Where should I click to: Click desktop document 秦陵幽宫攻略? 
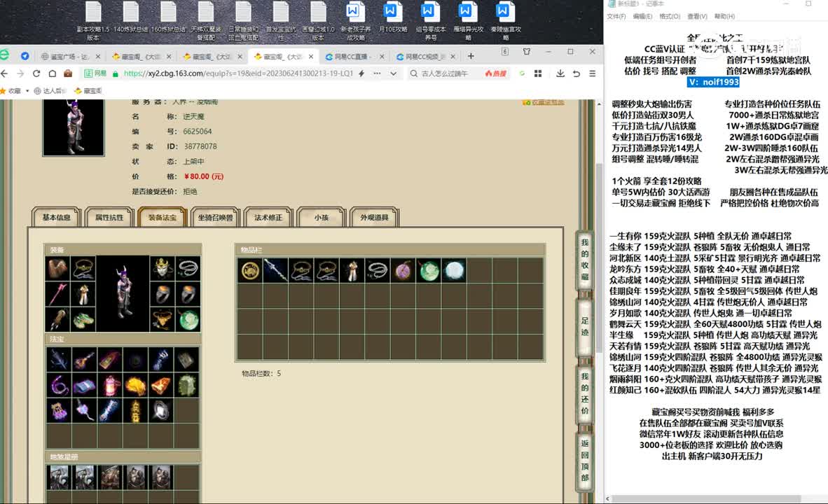pyautogui.click(x=505, y=21)
